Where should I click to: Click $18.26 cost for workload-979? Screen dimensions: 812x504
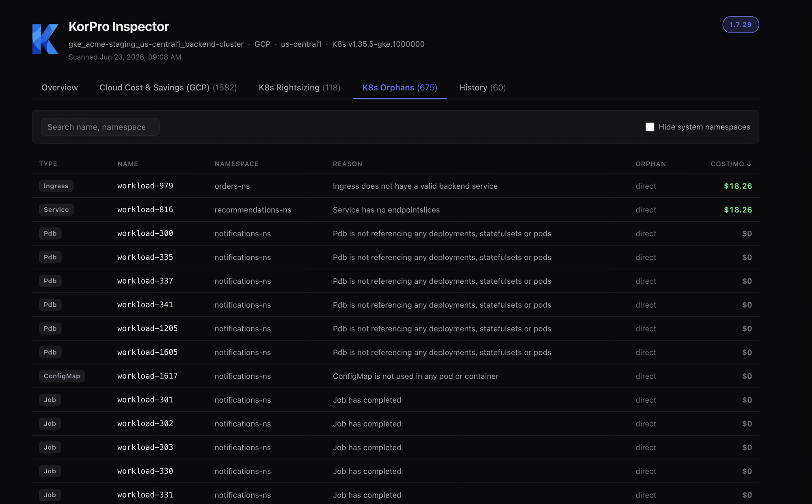[x=738, y=186]
